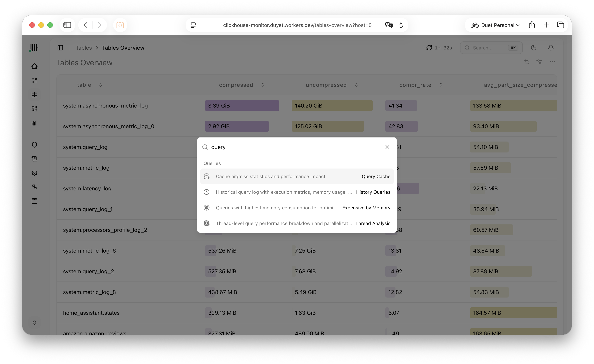594x364 pixels.
Task: Click the shield icon in sidebar
Action: [34, 145]
